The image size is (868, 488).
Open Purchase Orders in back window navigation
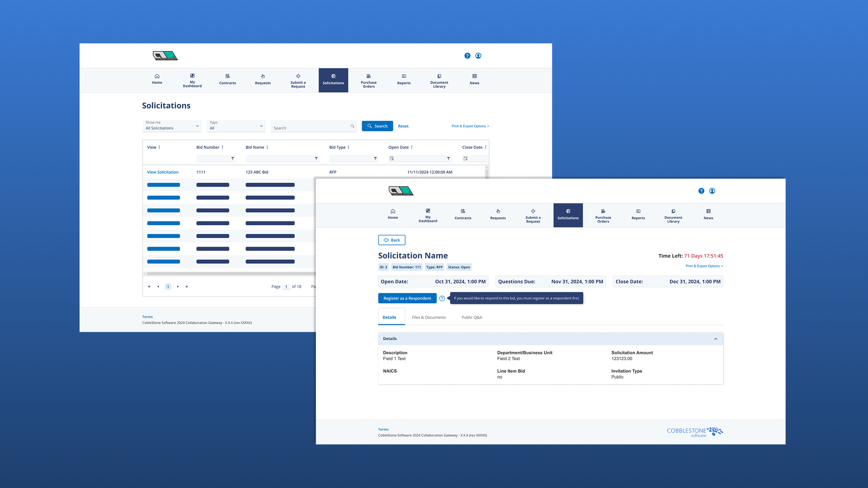[368, 80]
